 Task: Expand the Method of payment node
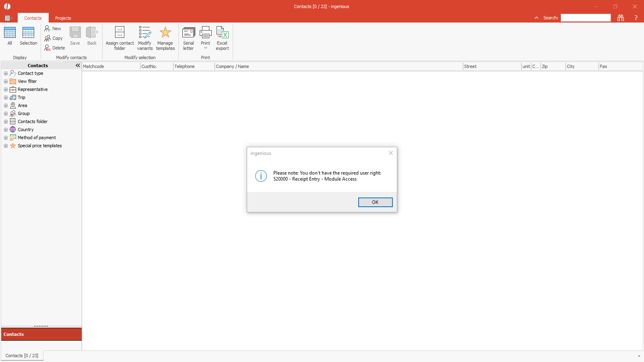pos(6,138)
